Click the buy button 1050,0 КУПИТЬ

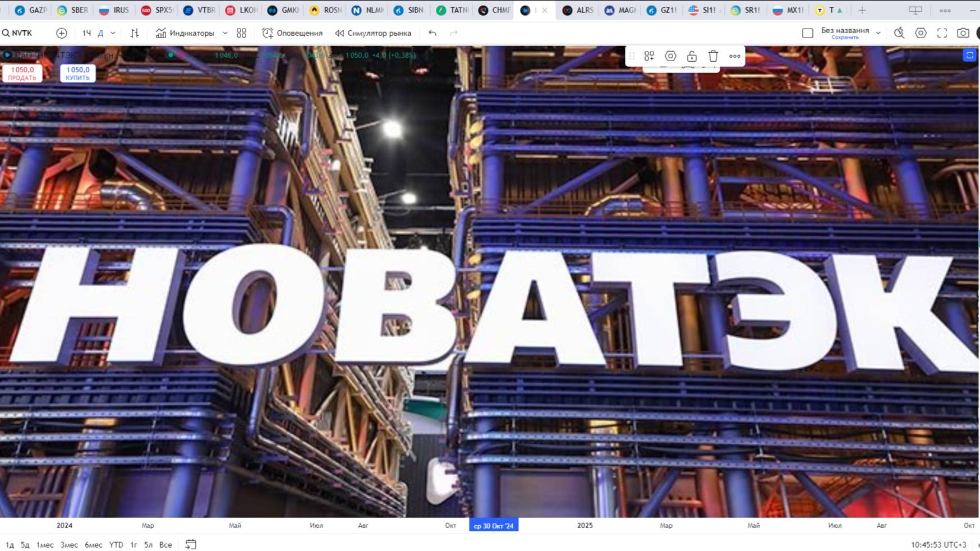[x=77, y=74]
